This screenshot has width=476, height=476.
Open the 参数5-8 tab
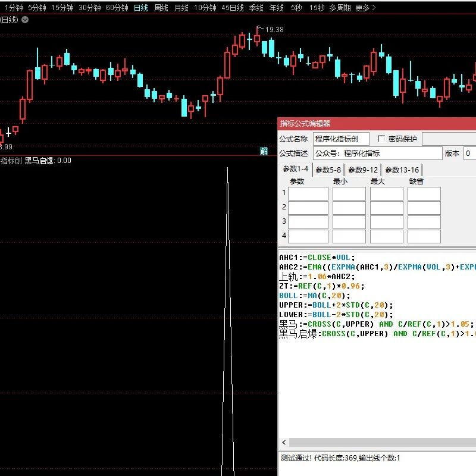pos(328,170)
